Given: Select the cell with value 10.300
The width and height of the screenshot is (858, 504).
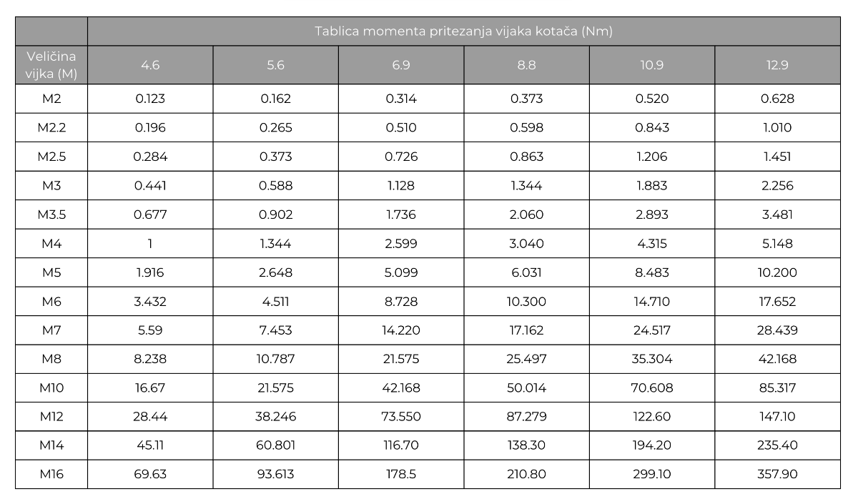Looking at the screenshot, I should [x=526, y=301].
